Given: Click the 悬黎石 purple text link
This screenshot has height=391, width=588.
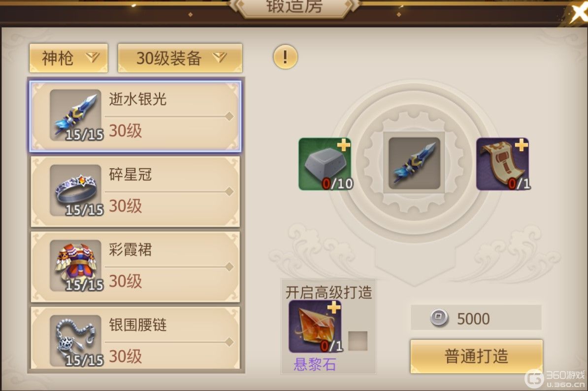Looking at the screenshot, I should pyautogui.click(x=315, y=364).
